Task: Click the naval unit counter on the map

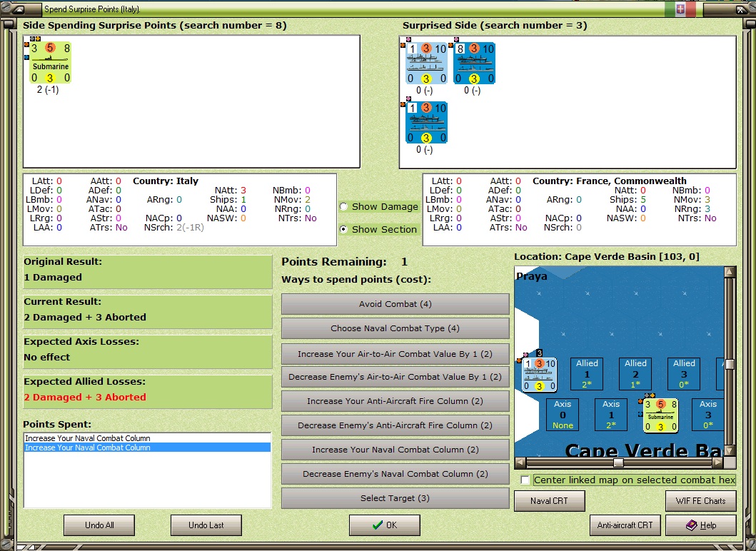Action: pyautogui.click(x=540, y=375)
